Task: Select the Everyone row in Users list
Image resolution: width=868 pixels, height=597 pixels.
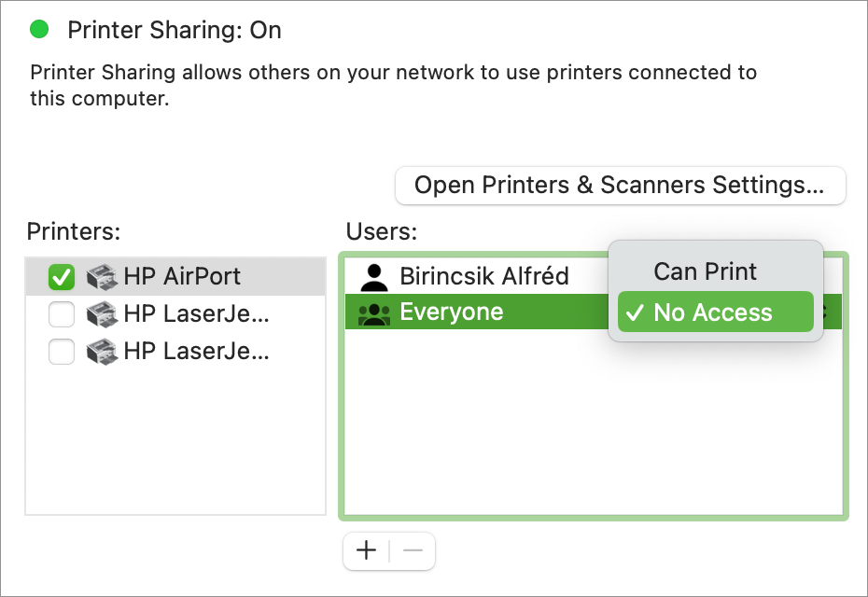Action: pyautogui.click(x=476, y=312)
